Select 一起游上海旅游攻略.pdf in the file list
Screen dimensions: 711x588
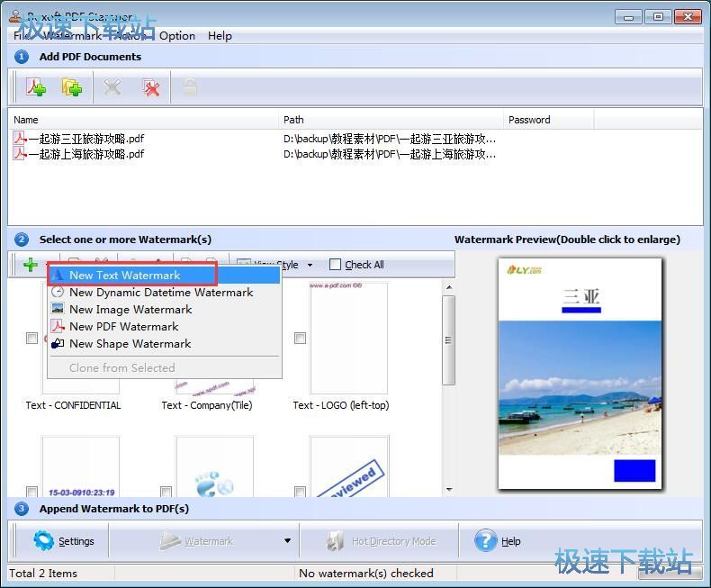(x=85, y=154)
